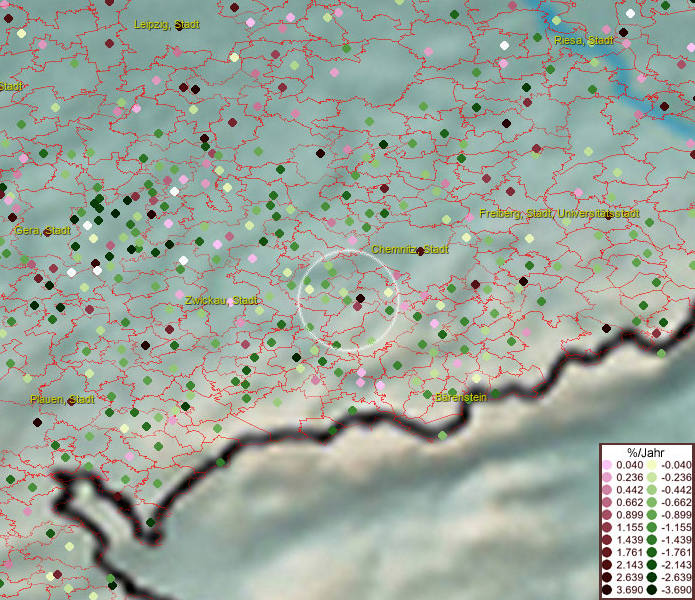The height and width of the screenshot is (600, 695).
Task: Click the dark marker beside the Chemnitz, Stadt label
Action: pyautogui.click(x=421, y=252)
